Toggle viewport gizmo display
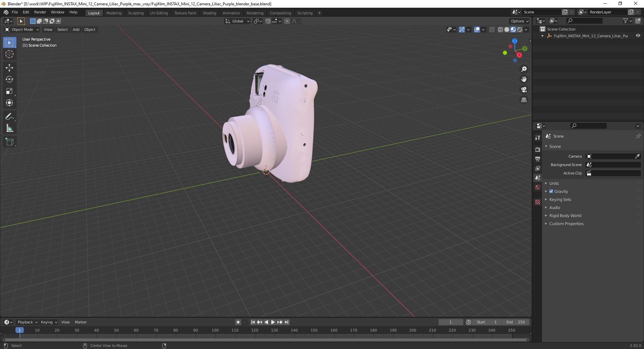The width and height of the screenshot is (644, 349). 462,30
